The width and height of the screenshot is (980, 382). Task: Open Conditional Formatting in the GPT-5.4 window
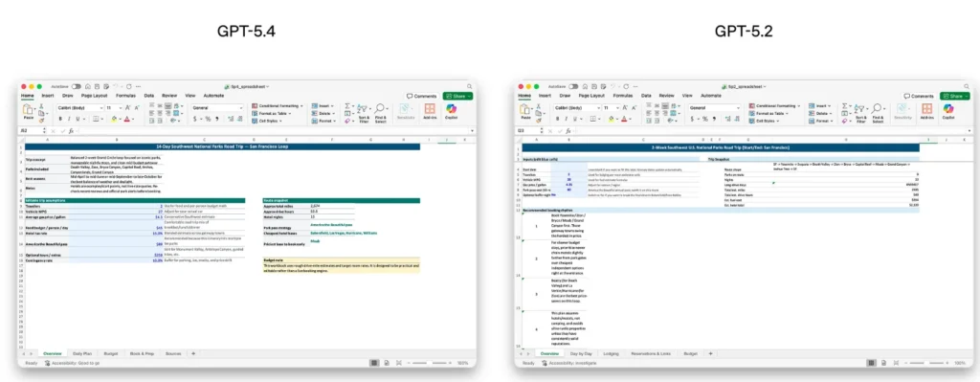click(x=278, y=106)
